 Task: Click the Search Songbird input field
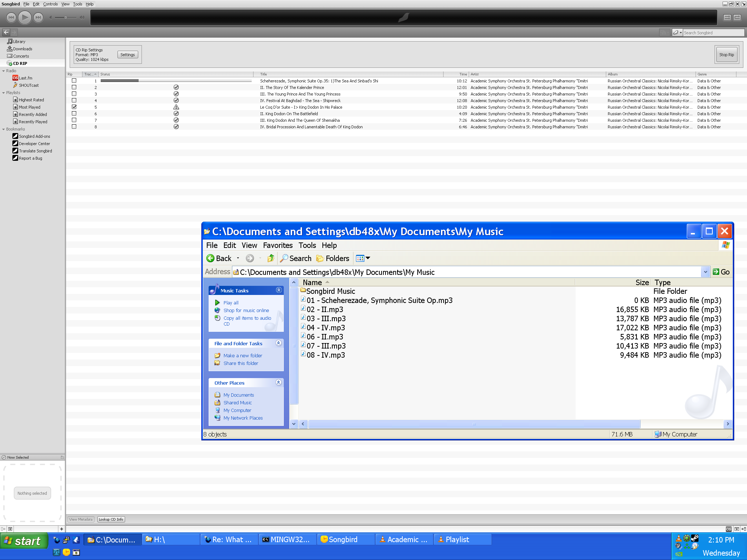pos(713,33)
